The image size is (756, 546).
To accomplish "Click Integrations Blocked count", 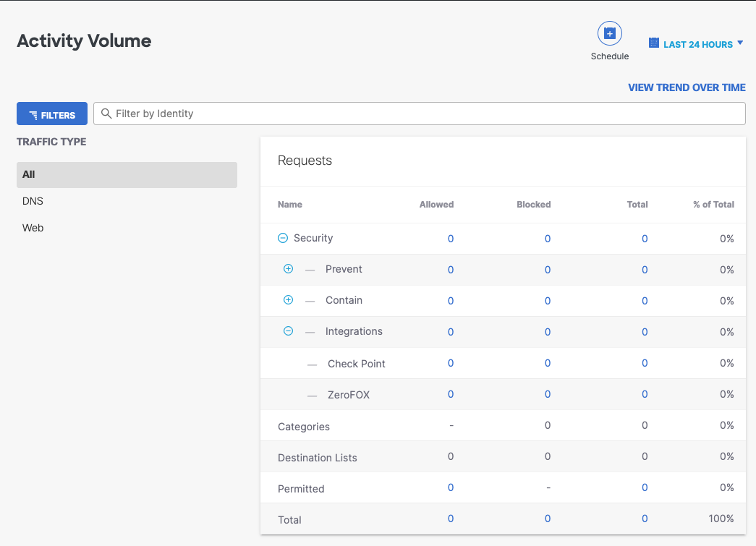I will pyautogui.click(x=547, y=332).
